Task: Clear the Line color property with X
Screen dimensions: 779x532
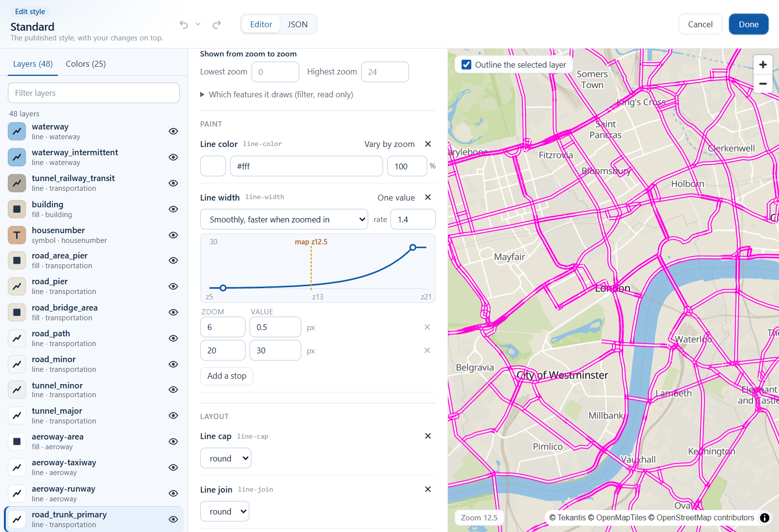Action: pyautogui.click(x=428, y=144)
